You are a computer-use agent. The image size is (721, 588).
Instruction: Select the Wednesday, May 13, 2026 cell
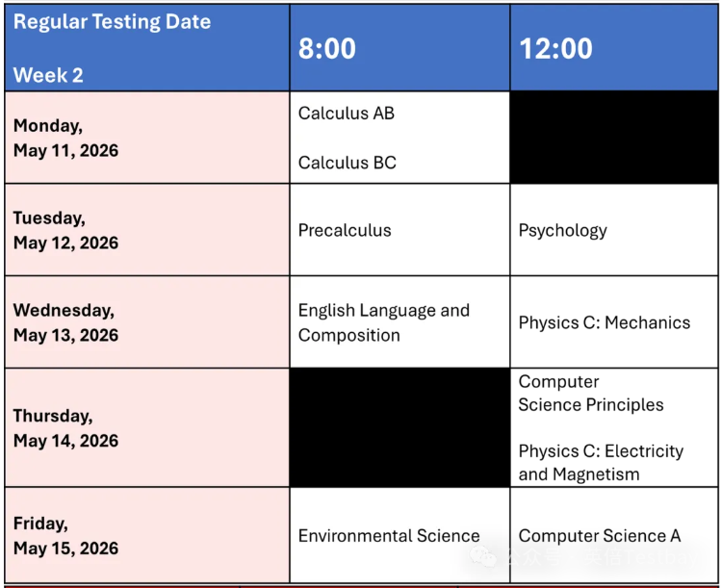coord(65,322)
